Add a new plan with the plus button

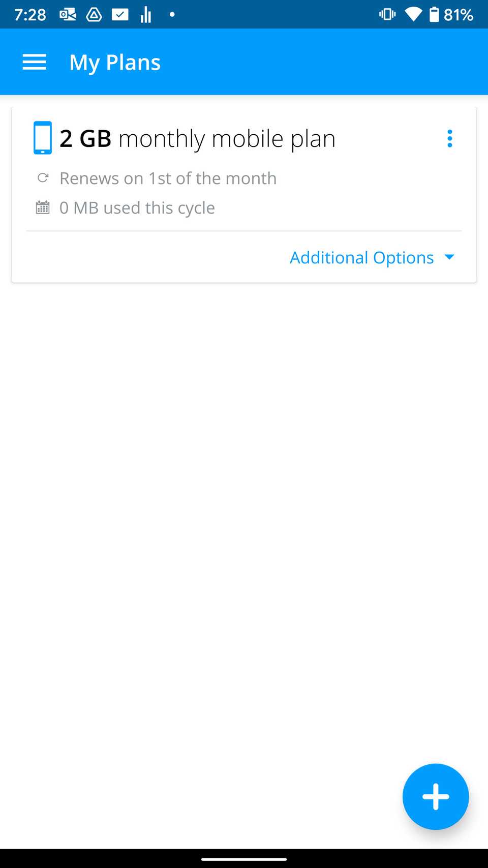tap(435, 797)
